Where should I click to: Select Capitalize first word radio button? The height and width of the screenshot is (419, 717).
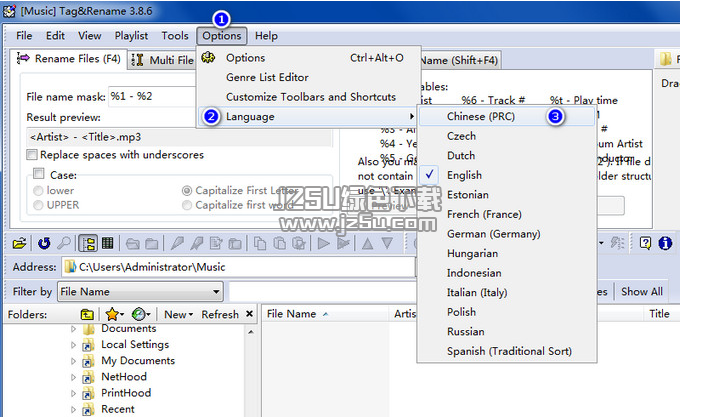tap(187, 205)
